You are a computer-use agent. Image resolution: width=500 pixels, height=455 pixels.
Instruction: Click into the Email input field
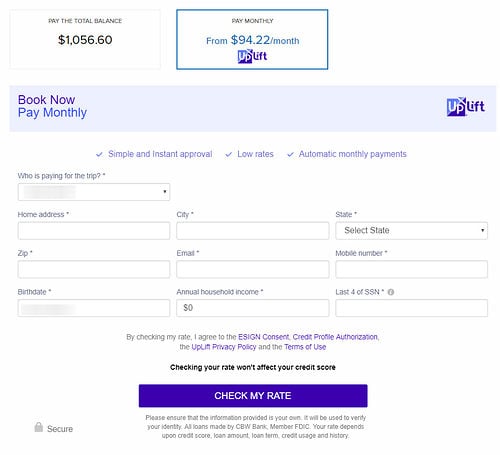coord(253,269)
